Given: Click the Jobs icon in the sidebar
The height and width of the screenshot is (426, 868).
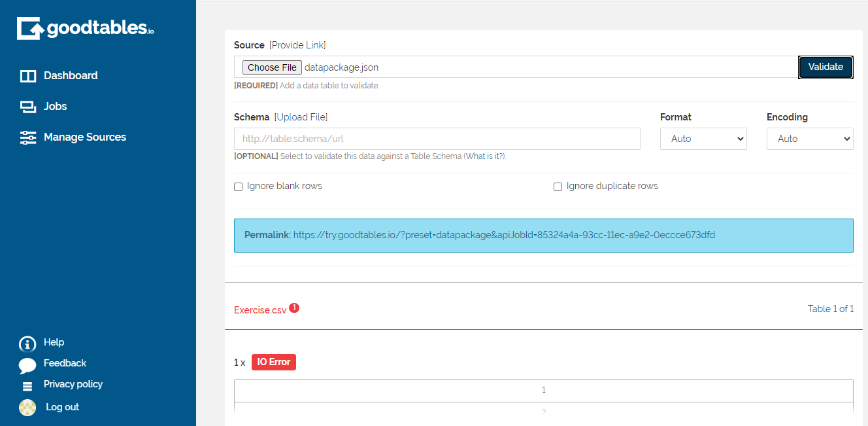Looking at the screenshot, I should [28, 107].
